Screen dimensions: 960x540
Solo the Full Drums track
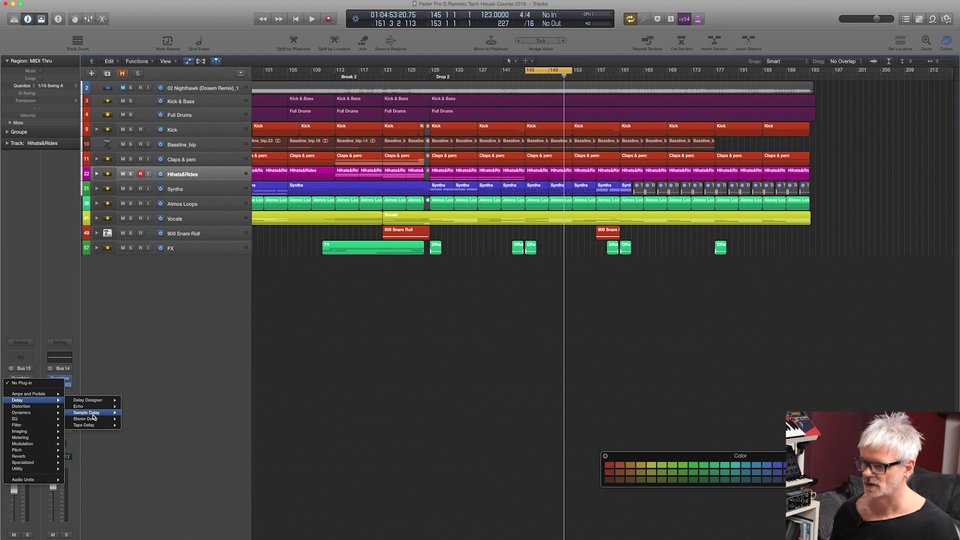(130, 114)
